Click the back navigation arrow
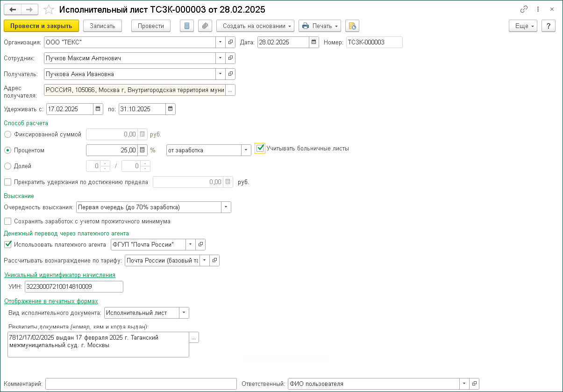 [x=13, y=9]
